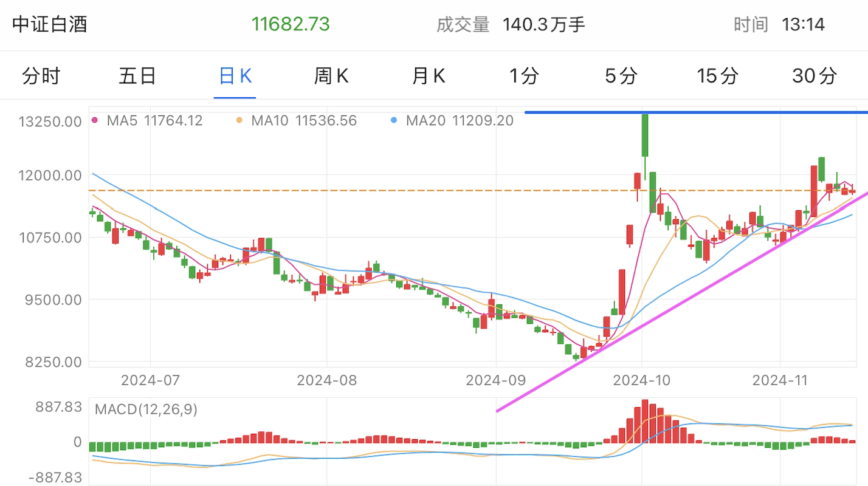Select the 日K tab
Screen dimensions: 868x486
pyautogui.click(x=235, y=76)
